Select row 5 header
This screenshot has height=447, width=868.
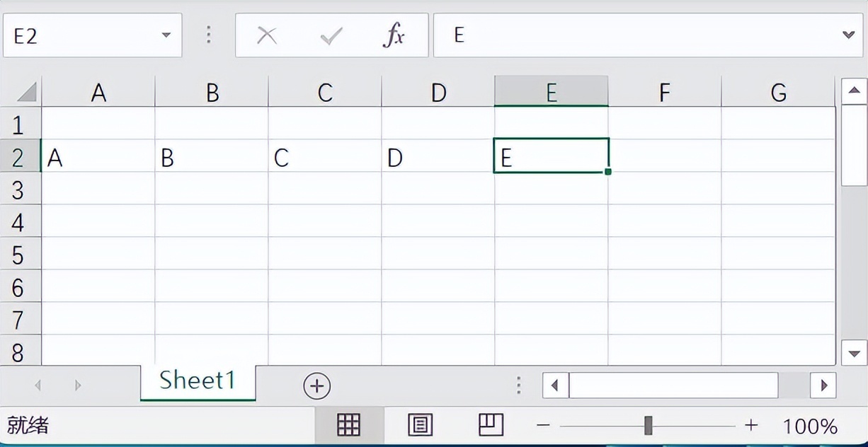(18, 255)
